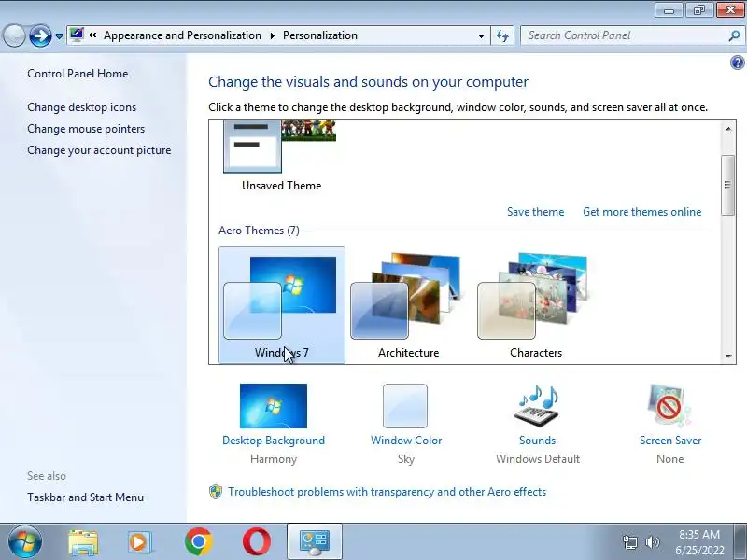Open the Windows Start orb
This screenshot has height=560, width=747.
[25, 541]
